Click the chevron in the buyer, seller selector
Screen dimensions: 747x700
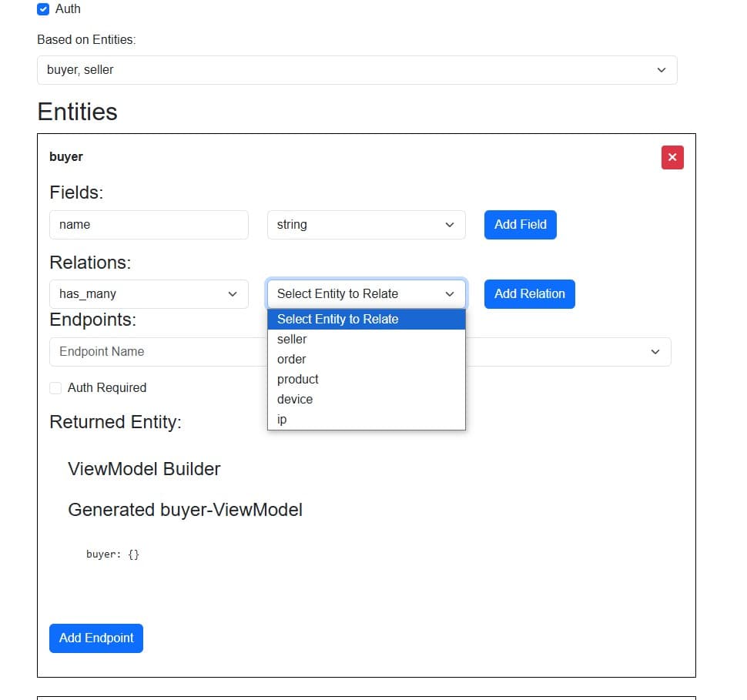point(662,70)
